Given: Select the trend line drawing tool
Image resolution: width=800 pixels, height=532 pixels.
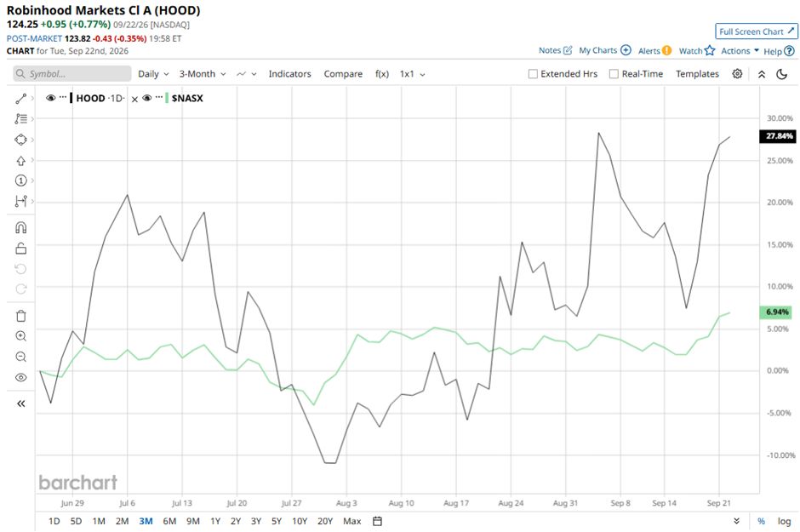Looking at the screenshot, I should (x=21, y=99).
